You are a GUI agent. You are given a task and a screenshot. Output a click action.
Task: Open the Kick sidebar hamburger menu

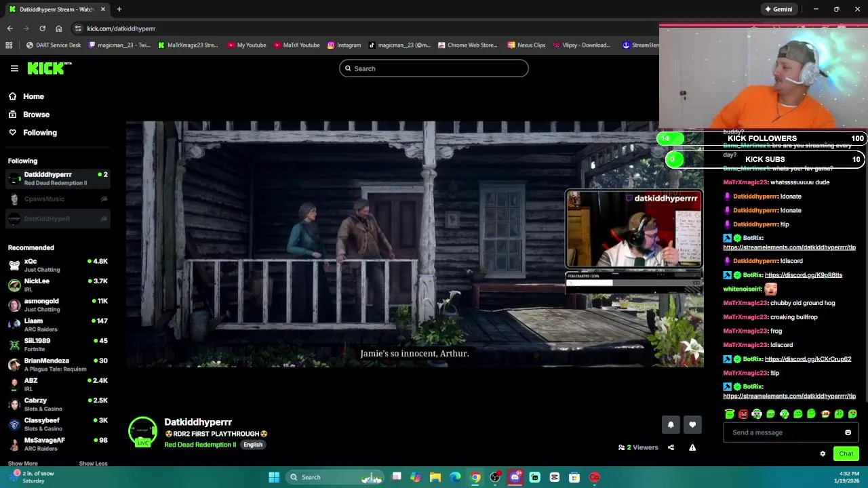14,68
